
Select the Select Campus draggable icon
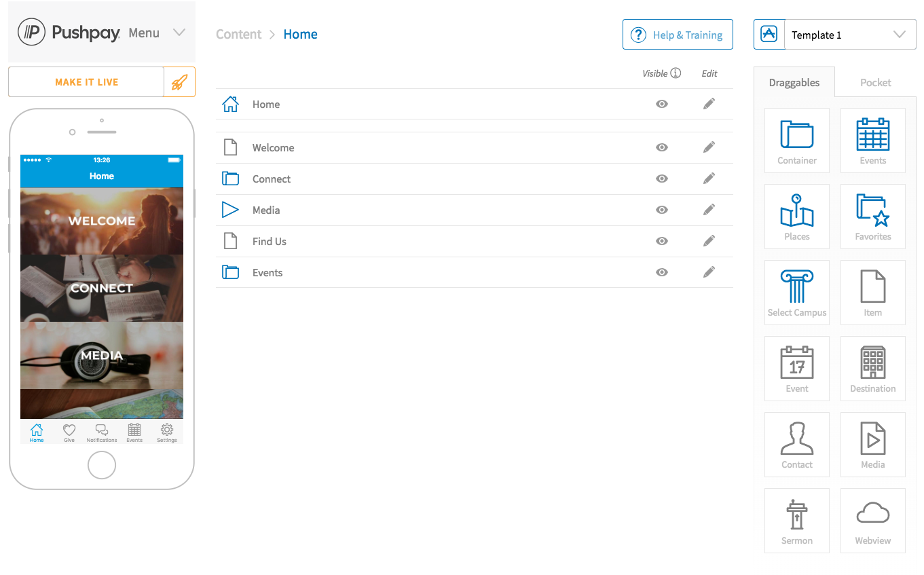click(x=796, y=293)
